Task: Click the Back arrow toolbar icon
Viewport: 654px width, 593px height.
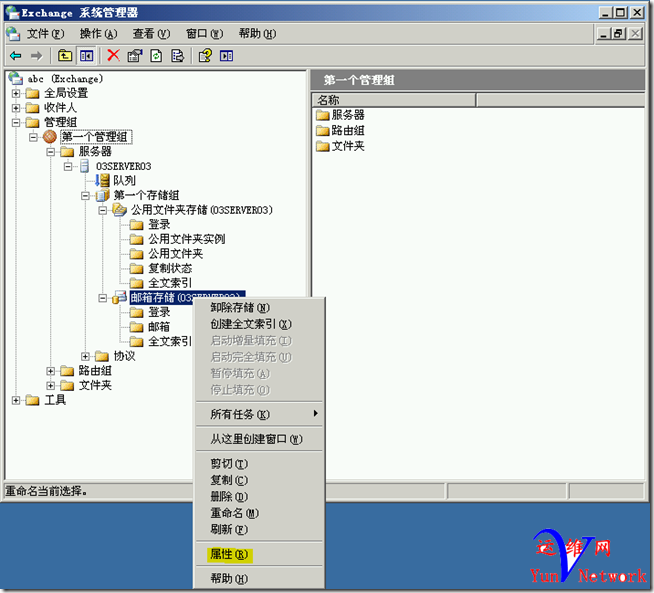Action: (16, 55)
